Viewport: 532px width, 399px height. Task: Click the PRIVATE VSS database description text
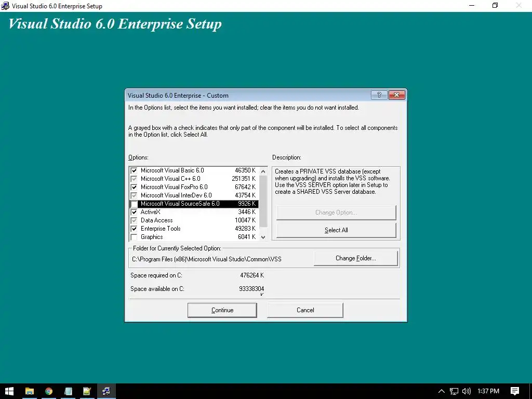point(332,181)
